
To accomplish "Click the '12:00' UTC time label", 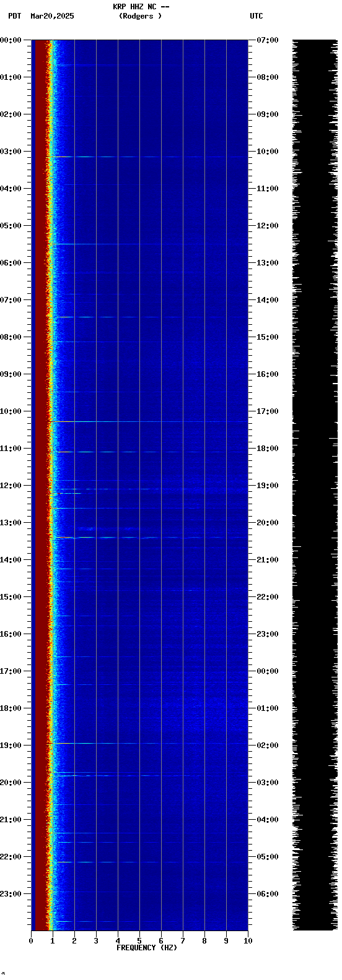I will (267, 226).
